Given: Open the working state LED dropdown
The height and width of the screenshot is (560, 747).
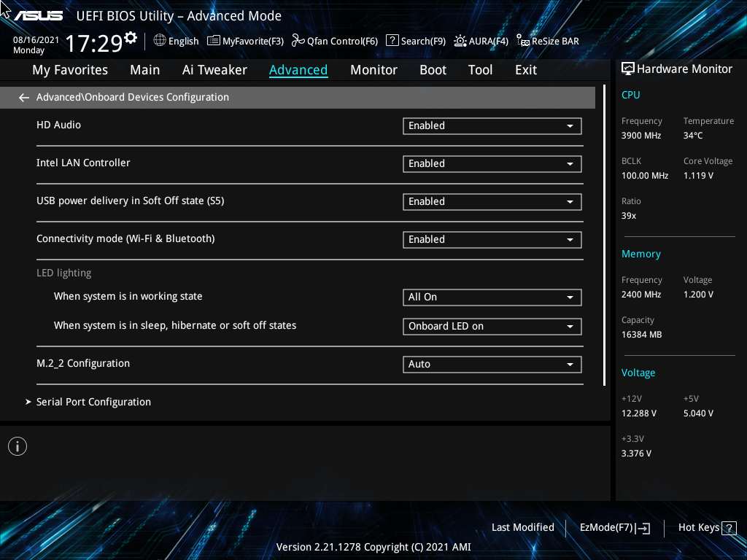Looking at the screenshot, I should click(x=492, y=297).
